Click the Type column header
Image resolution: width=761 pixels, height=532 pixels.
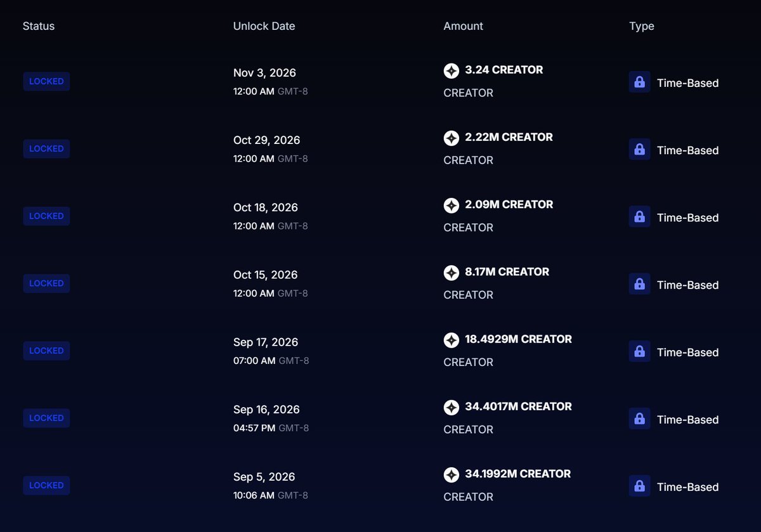click(641, 26)
